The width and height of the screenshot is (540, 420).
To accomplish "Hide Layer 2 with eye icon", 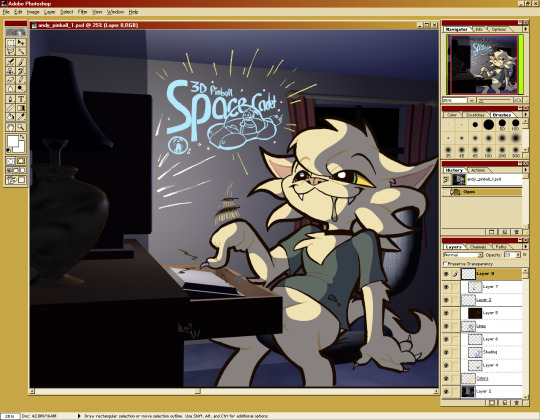I will click(x=446, y=391).
